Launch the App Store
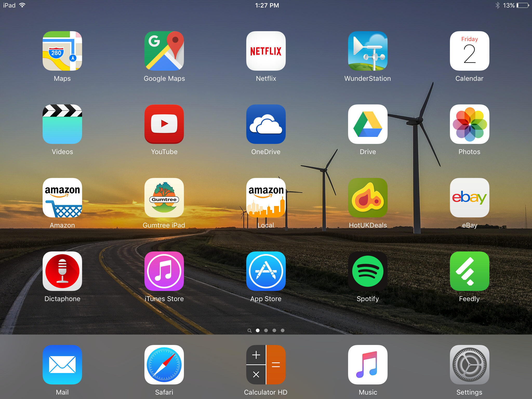Screen dimensions: 532x399 [x=266, y=271]
